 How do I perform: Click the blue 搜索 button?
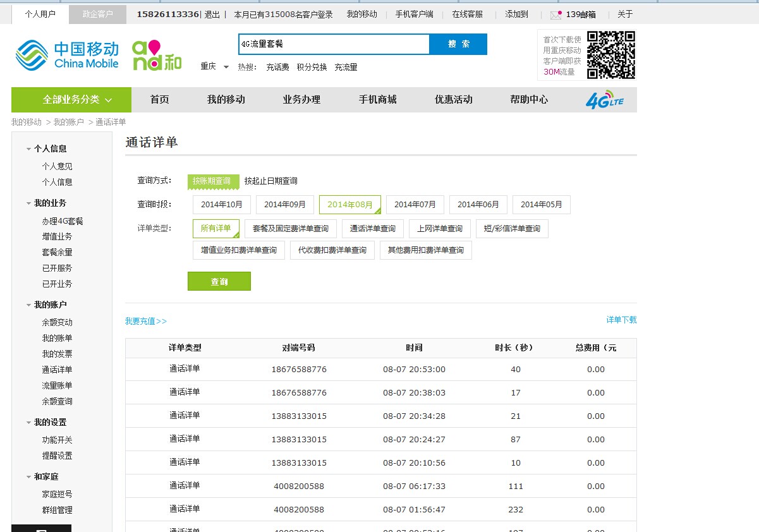click(458, 44)
